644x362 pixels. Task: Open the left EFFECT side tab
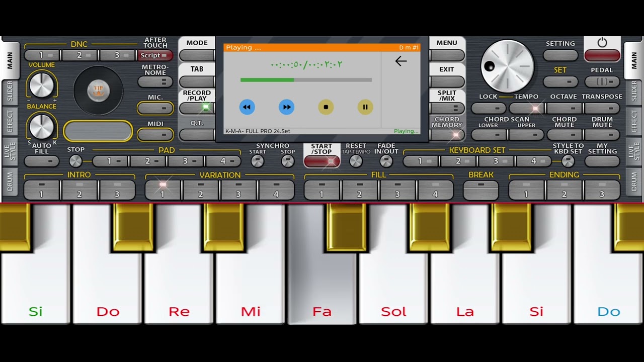[10, 121]
